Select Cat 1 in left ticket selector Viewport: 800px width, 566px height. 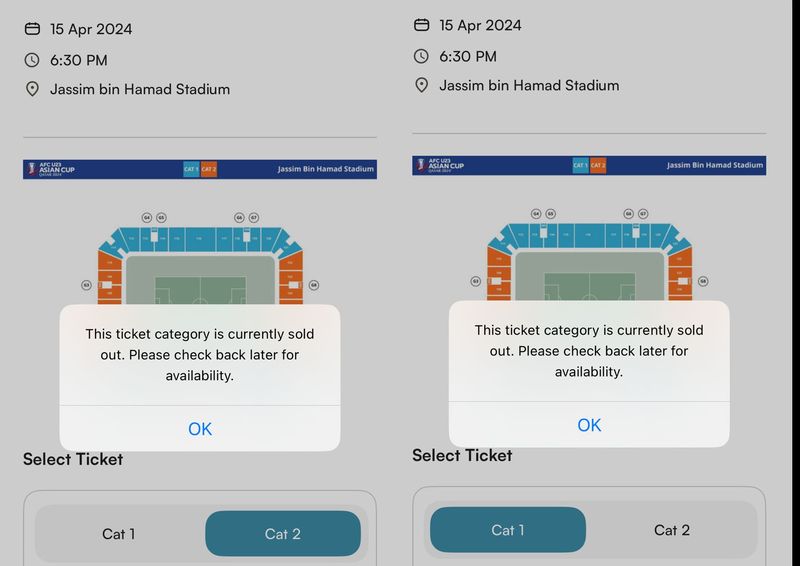(118, 534)
